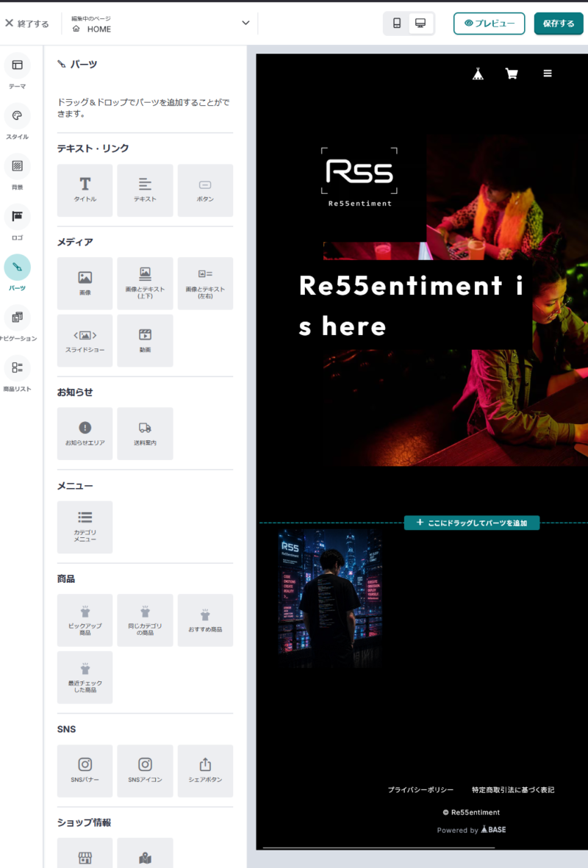
Task: Select the ボタン (Button) part
Action: pyautogui.click(x=205, y=190)
